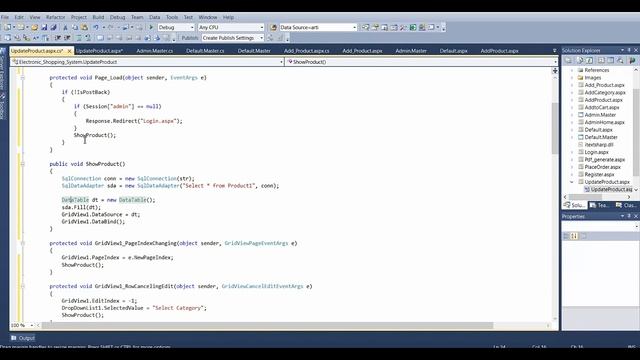Click the Copy icon in toolbar
Screen dimensions: 640x360
coord(75,27)
